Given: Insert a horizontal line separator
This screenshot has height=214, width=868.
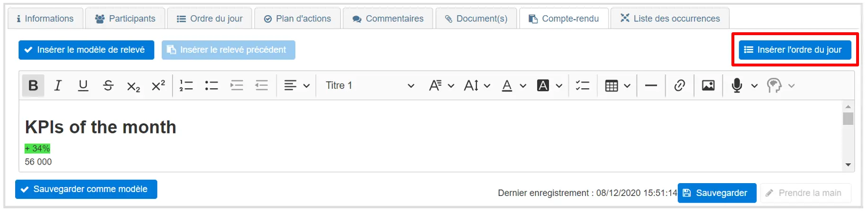Looking at the screenshot, I should [x=651, y=85].
